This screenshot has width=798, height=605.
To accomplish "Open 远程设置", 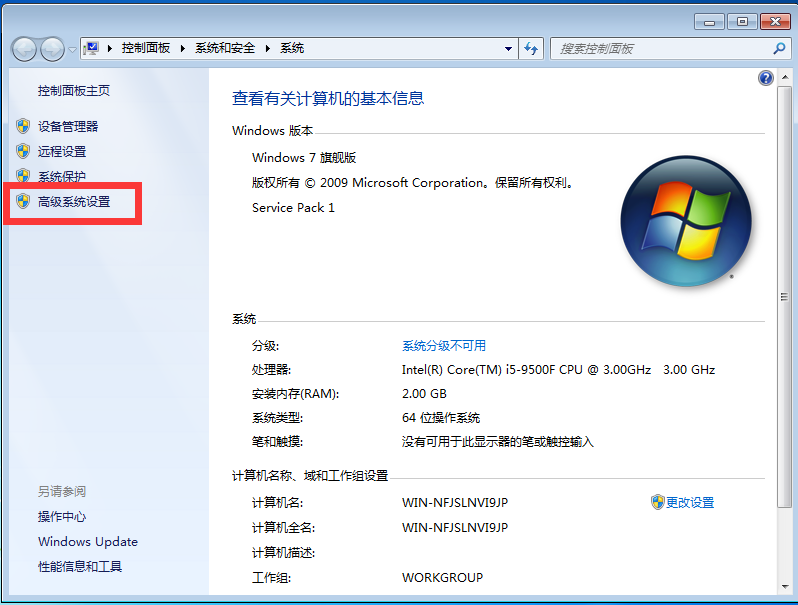I will coord(62,151).
